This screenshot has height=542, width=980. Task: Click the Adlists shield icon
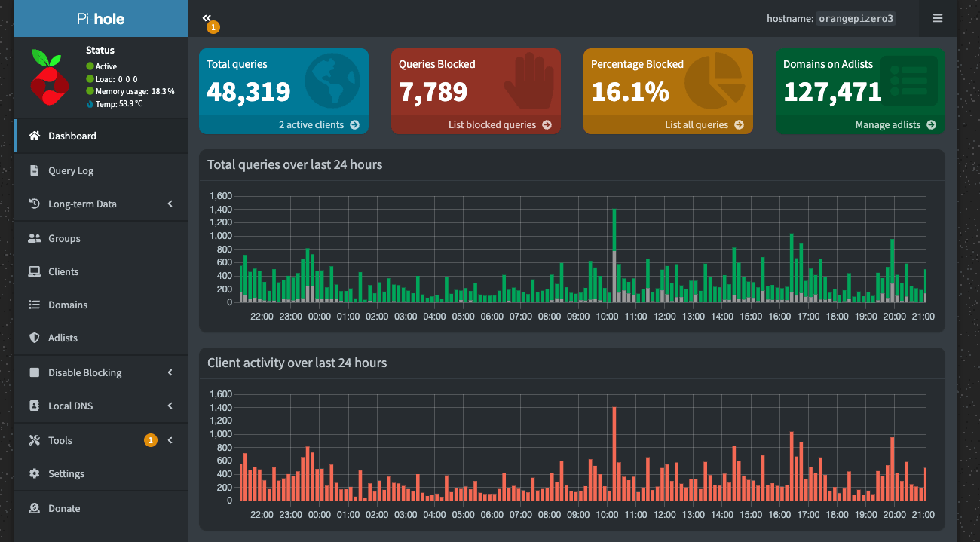click(x=35, y=338)
